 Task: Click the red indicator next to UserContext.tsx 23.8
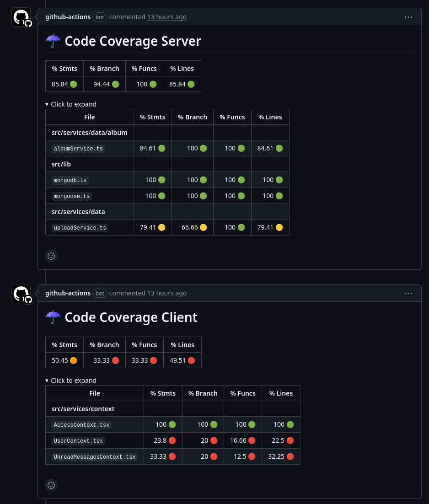pyautogui.click(x=172, y=440)
